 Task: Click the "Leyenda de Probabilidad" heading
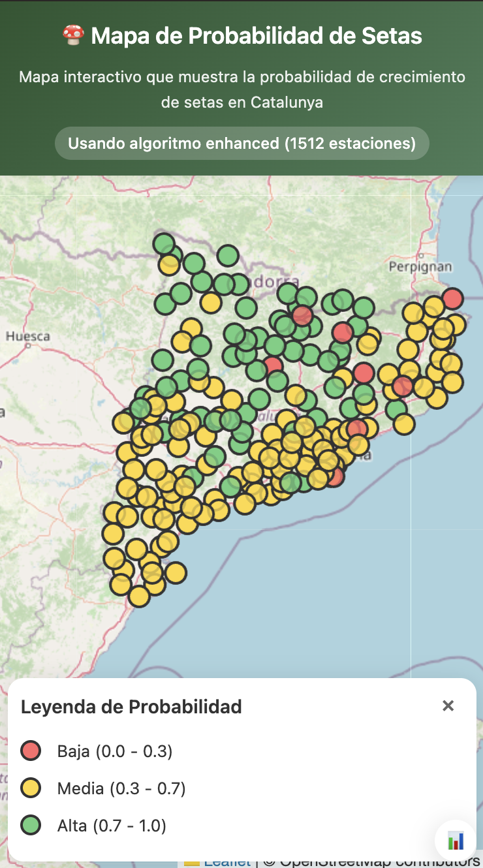point(131,706)
